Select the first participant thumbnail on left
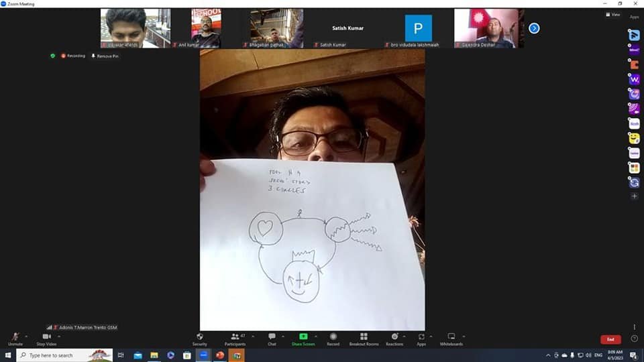Viewport: 644px width, 362px height. pyautogui.click(x=136, y=28)
